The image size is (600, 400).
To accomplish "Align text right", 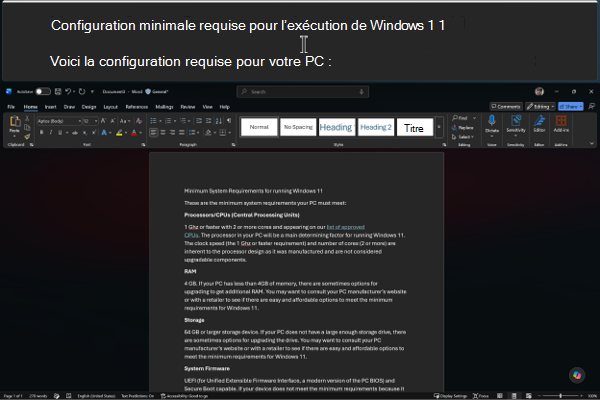I will 172,132.
